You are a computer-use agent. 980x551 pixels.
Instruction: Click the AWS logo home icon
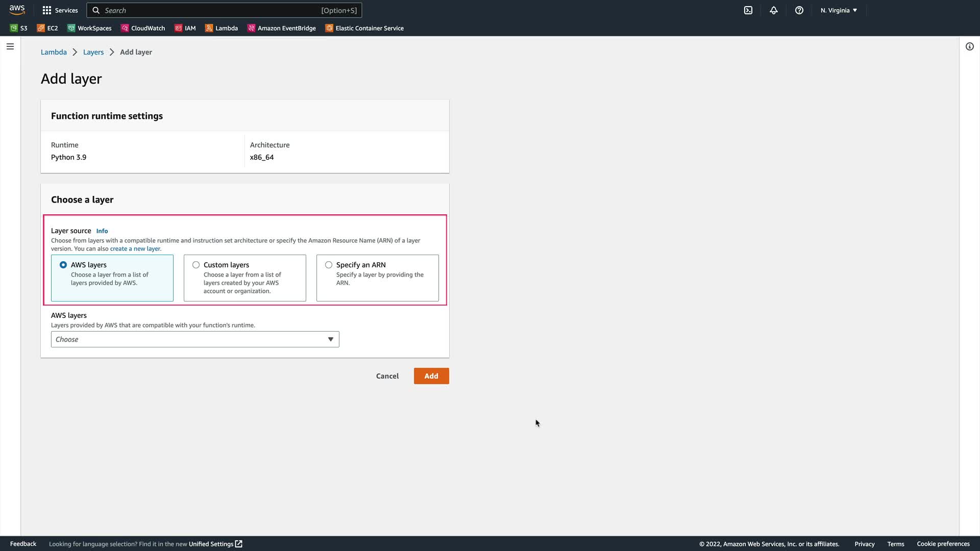coord(17,10)
